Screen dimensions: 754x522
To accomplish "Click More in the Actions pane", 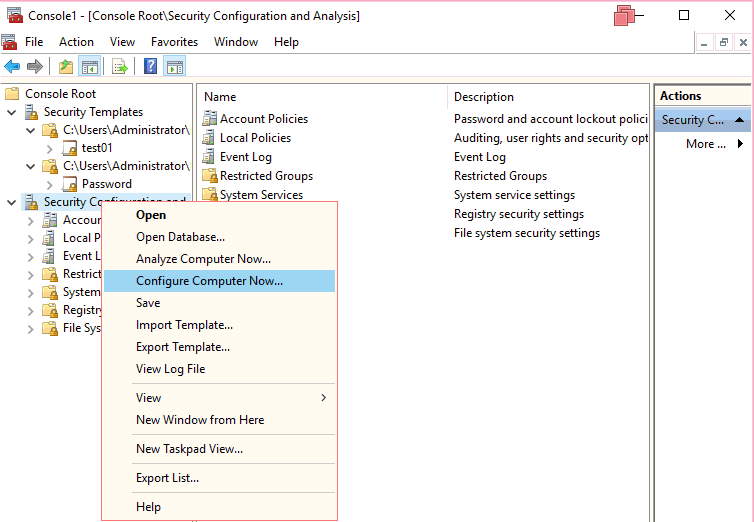I will [x=706, y=144].
